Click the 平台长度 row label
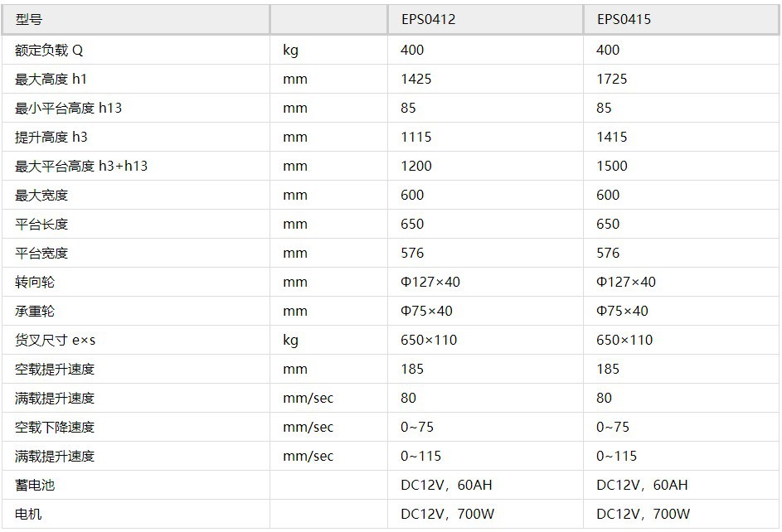Image resolution: width=782 pixels, height=532 pixels. click(x=41, y=225)
